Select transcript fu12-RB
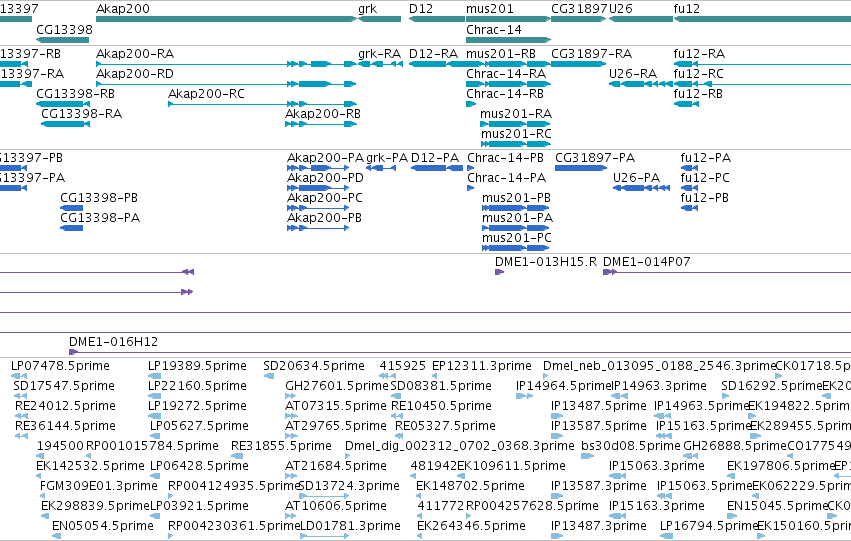The image size is (851, 541). (686, 104)
